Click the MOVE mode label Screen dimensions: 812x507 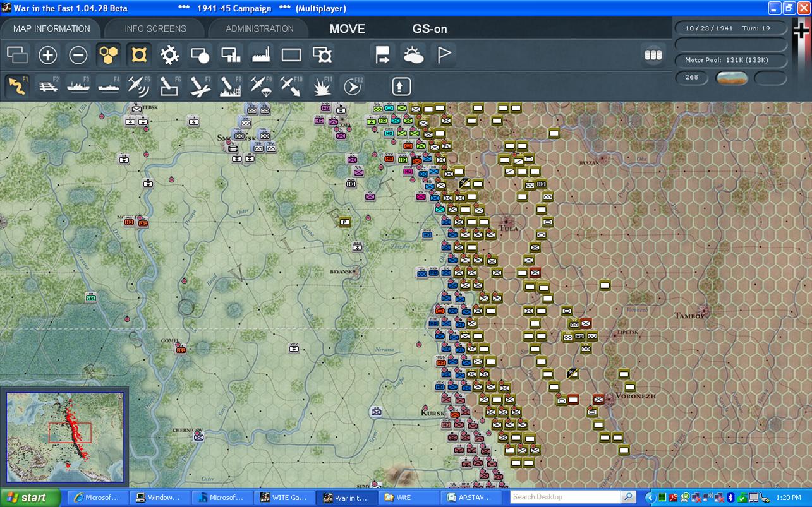click(x=348, y=28)
